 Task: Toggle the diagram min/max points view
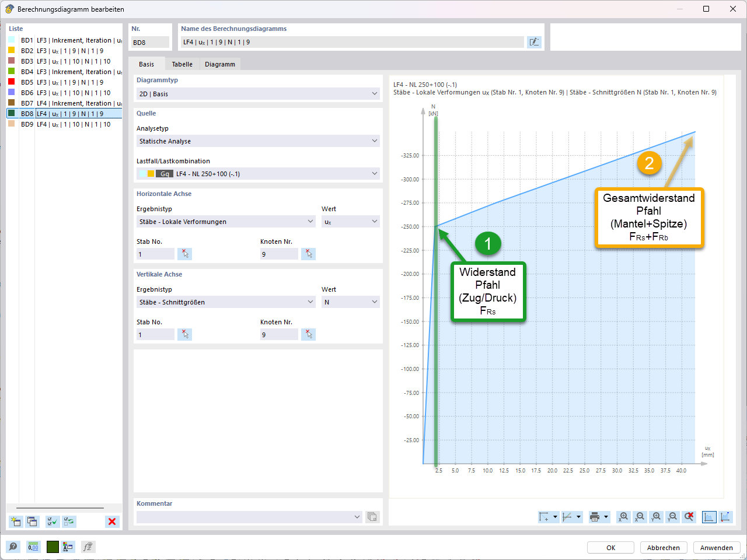pyautogui.click(x=725, y=517)
